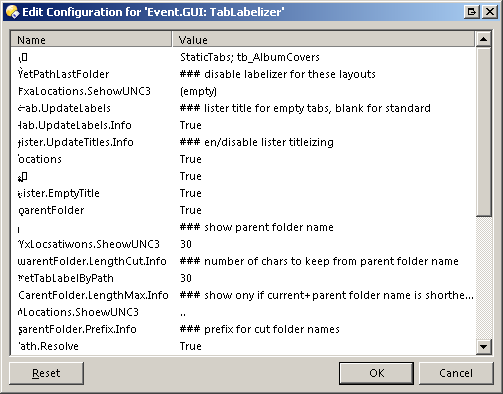The image size is (503, 394).
Task: Select the ParentFolder.LengthCut.Info row
Action: click(242, 261)
